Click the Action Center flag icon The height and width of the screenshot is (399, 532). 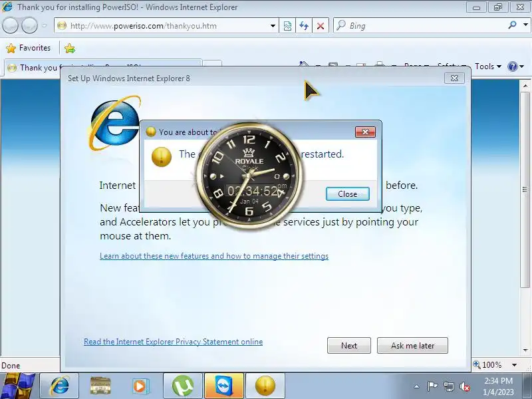point(432,386)
